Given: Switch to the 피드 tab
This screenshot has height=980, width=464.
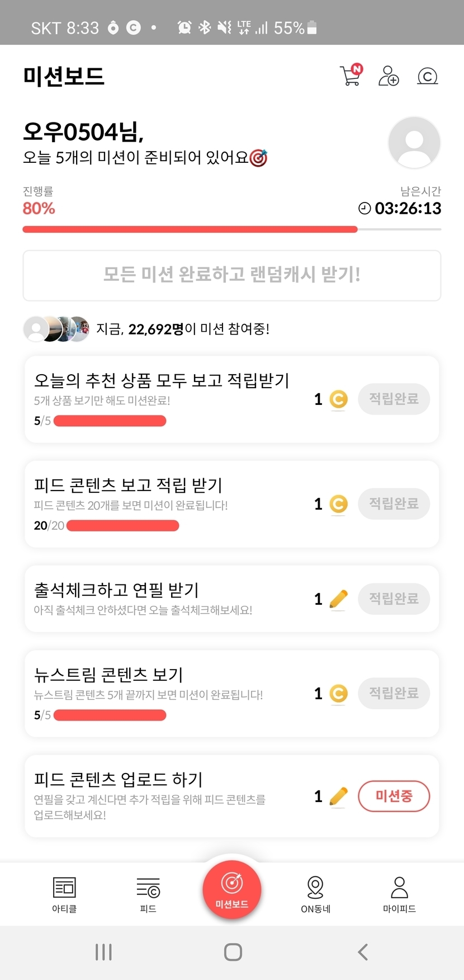Looking at the screenshot, I should [148, 894].
